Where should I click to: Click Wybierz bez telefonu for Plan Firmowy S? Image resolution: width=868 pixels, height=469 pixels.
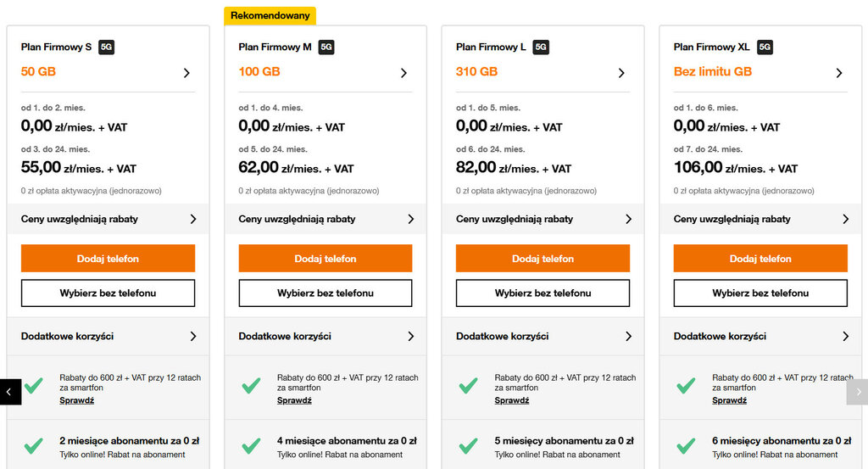(x=108, y=293)
